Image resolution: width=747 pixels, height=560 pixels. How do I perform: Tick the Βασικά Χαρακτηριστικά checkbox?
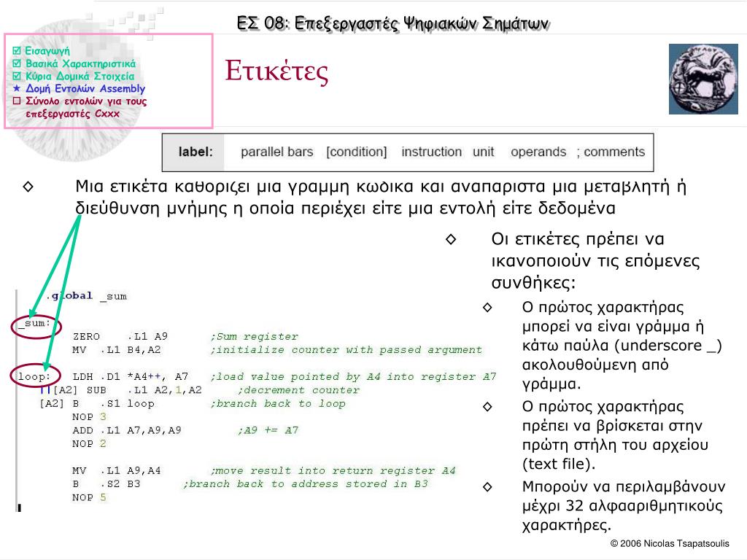[x=17, y=63]
